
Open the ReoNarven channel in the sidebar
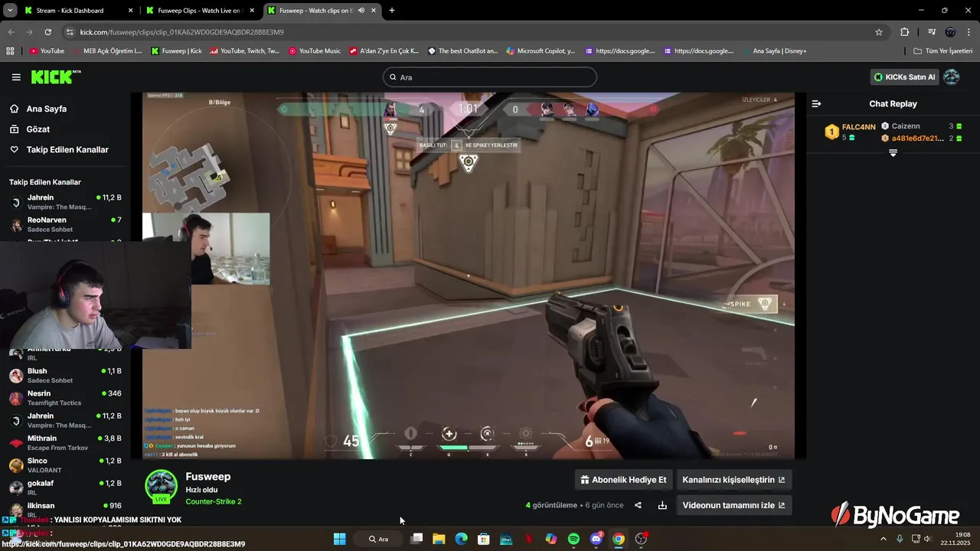pyautogui.click(x=65, y=224)
